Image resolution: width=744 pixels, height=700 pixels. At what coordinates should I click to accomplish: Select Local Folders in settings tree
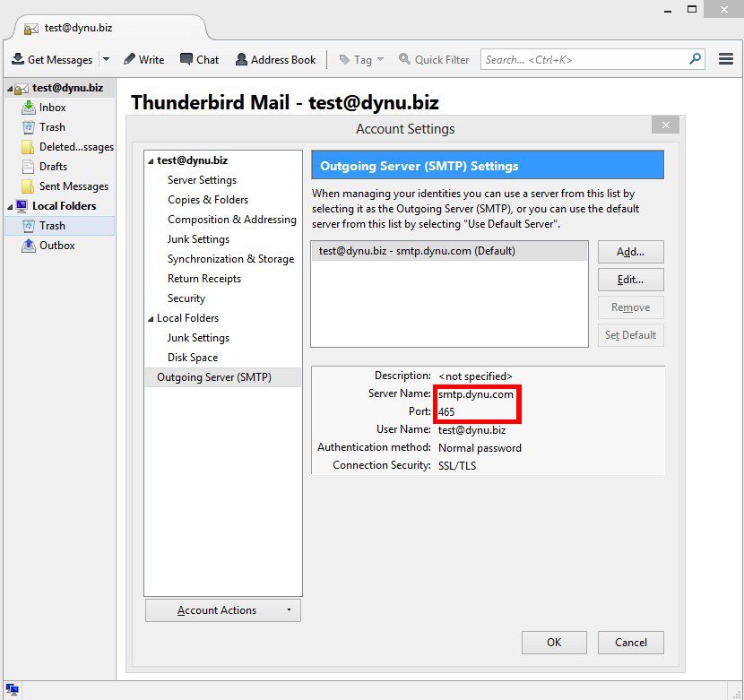pos(188,318)
